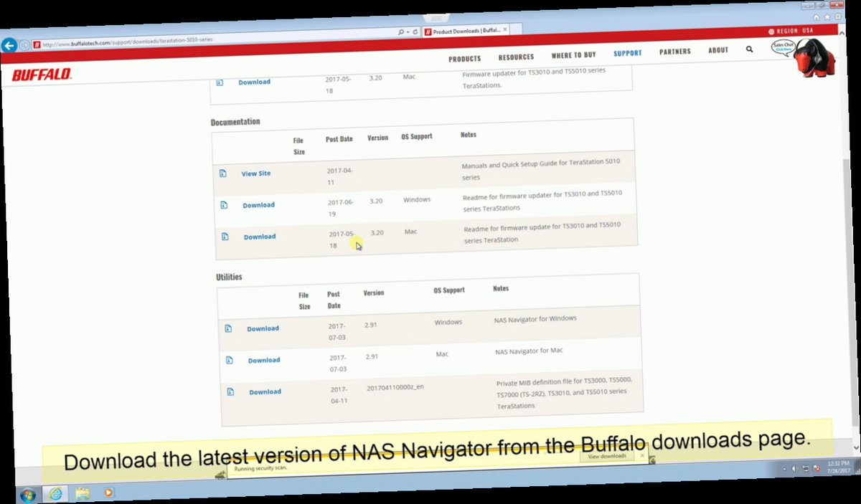
Task: Click View Site for manuals and setup guide
Action: 256,173
